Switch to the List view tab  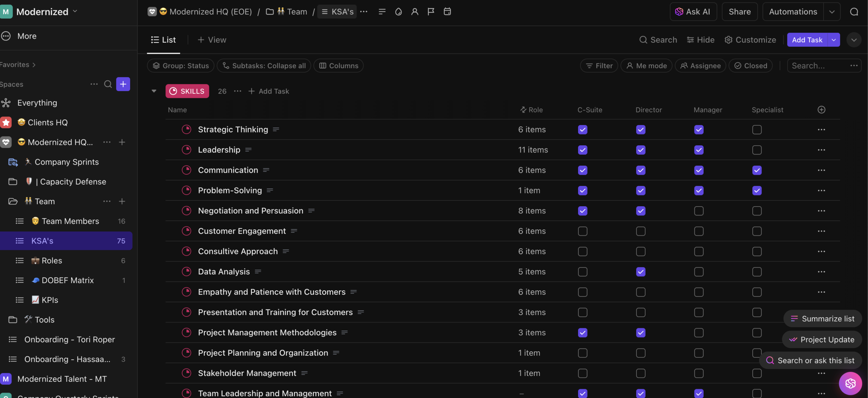(x=163, y=40)
